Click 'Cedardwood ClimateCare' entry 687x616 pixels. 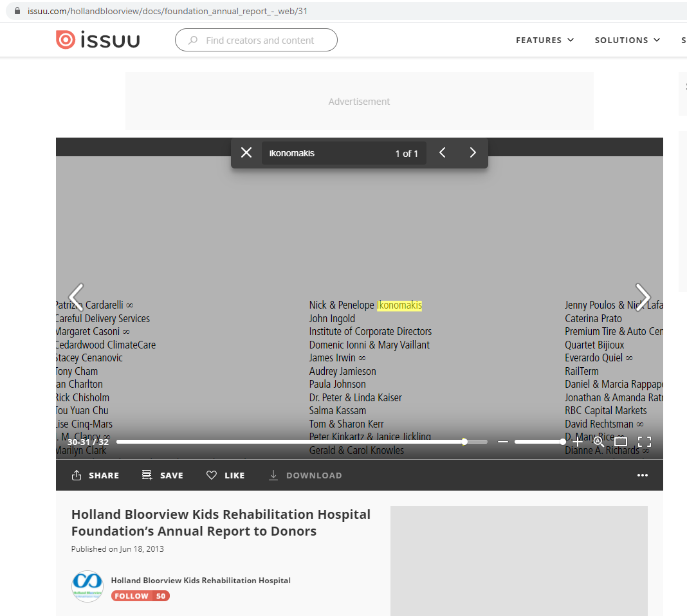[x=106, y=345]
